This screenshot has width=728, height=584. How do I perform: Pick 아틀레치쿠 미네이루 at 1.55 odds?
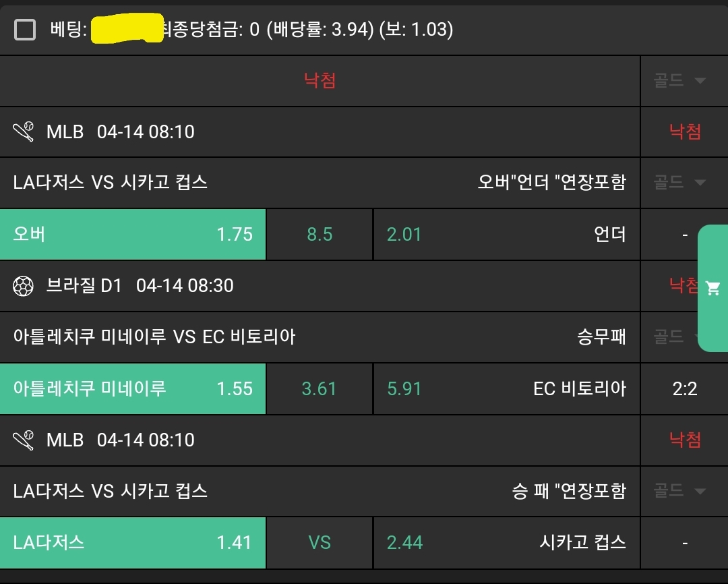pyautogui.click(x=133, y=389)
